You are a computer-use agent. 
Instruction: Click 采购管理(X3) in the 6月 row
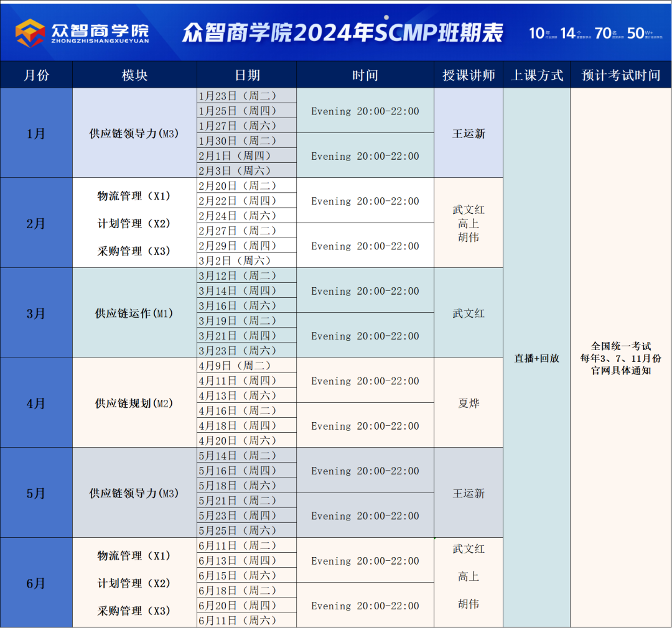[x=134, y=611]
